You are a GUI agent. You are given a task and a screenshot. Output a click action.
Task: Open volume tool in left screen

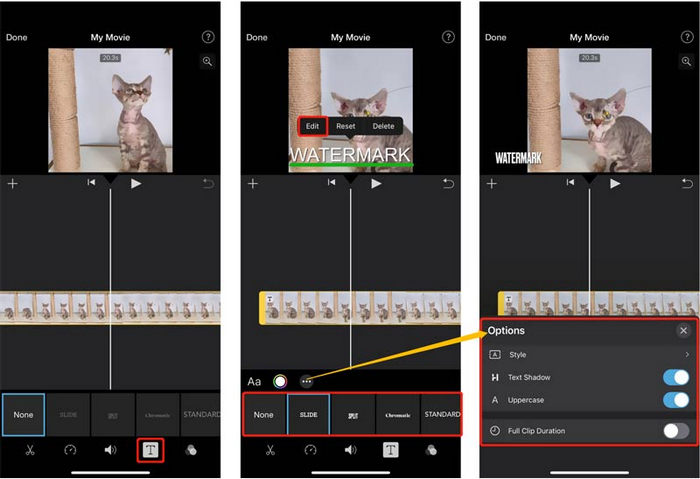[x=110, y=450]
